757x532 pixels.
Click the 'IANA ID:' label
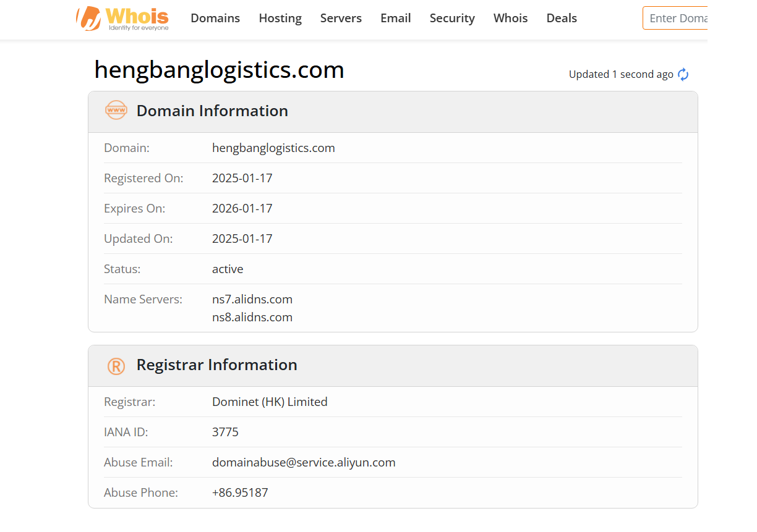[126, 432]
